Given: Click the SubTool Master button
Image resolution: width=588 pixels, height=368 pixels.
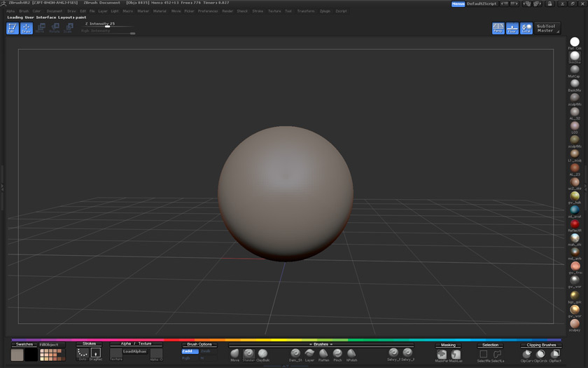Looking at the screenshot, I should point(546,28).
